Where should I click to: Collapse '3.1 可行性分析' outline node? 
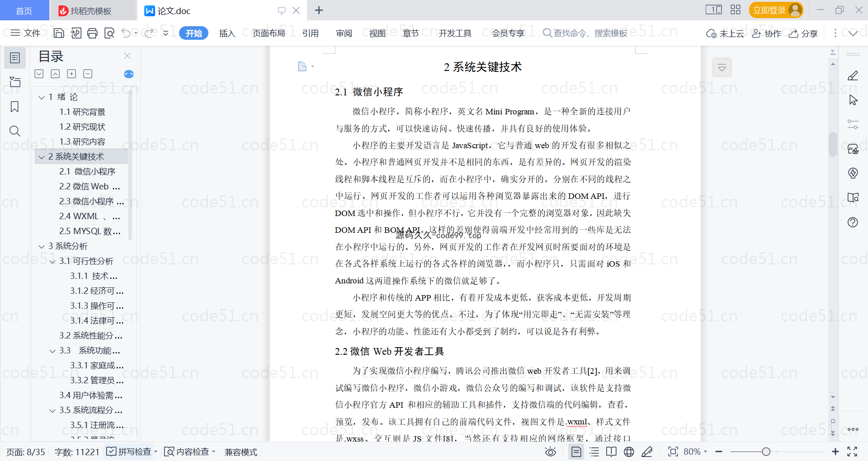click(x=52, y=261)
